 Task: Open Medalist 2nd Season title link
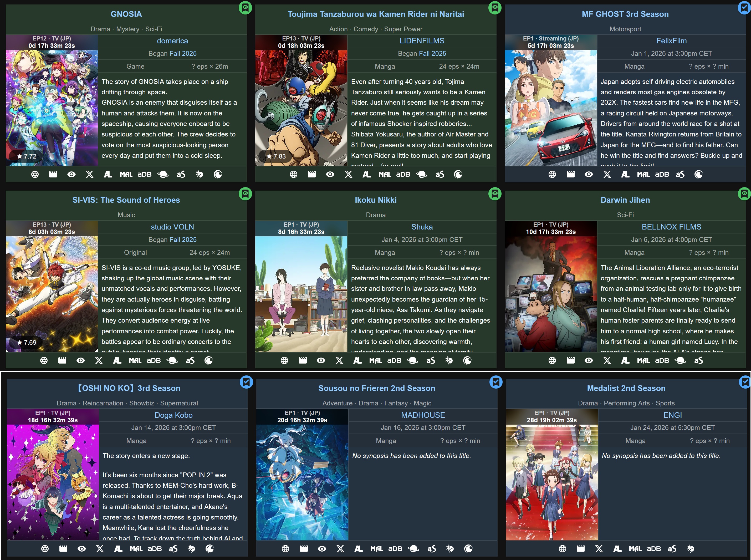626,388
